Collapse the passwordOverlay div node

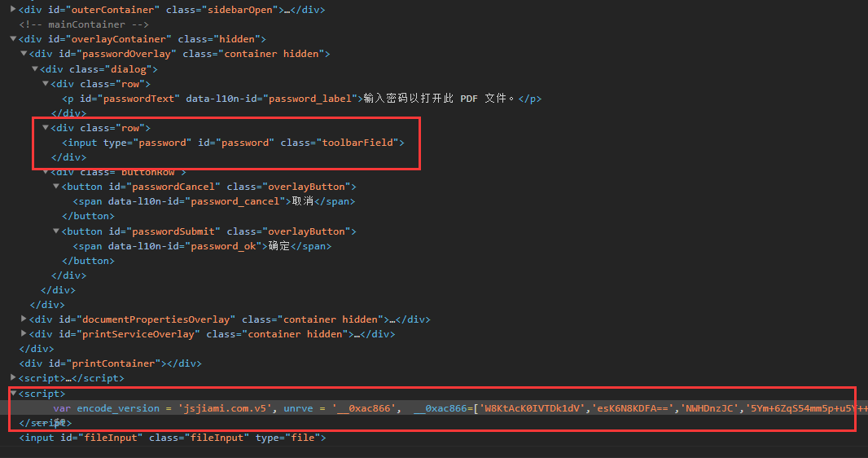pos(24,54)
